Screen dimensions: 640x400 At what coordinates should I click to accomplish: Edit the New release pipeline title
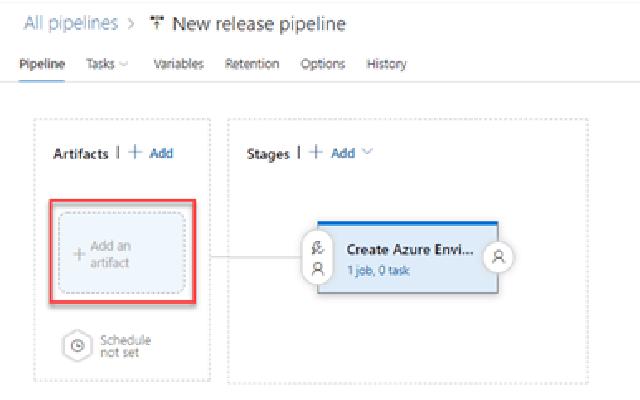[258, 23]
